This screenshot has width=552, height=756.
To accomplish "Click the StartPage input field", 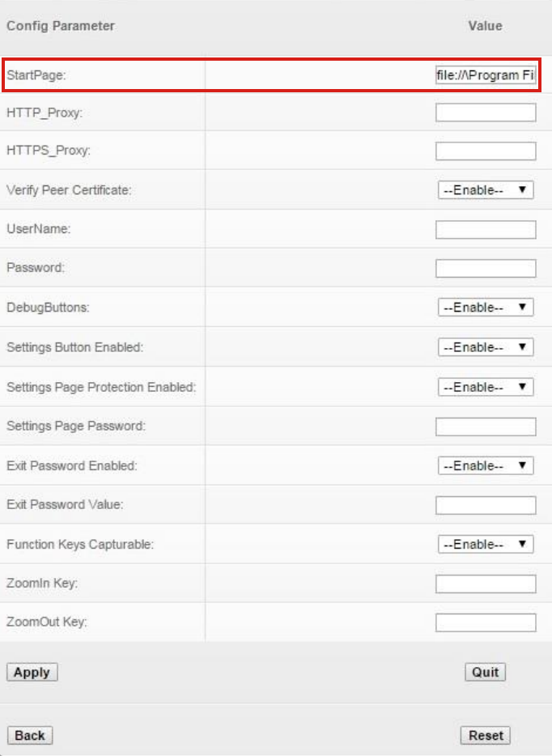I will pyautogui.click(x=485, y=75).
